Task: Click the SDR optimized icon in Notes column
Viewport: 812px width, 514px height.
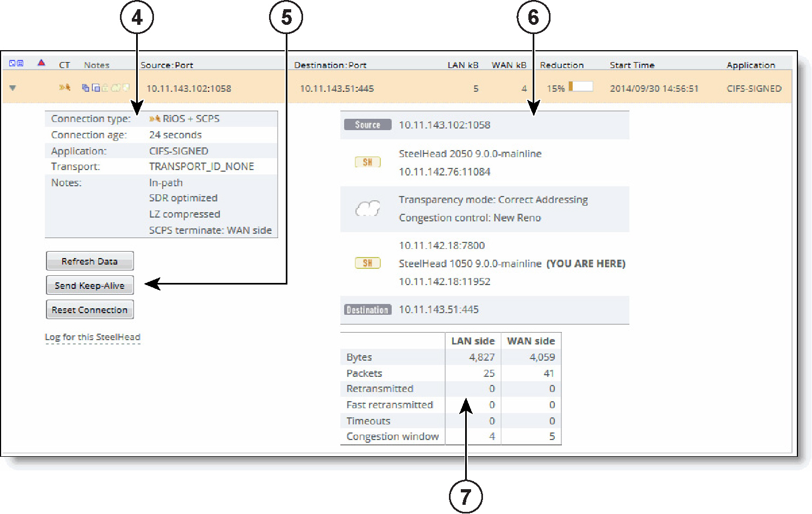Action: pyautogui.click(x=85, y=88)
